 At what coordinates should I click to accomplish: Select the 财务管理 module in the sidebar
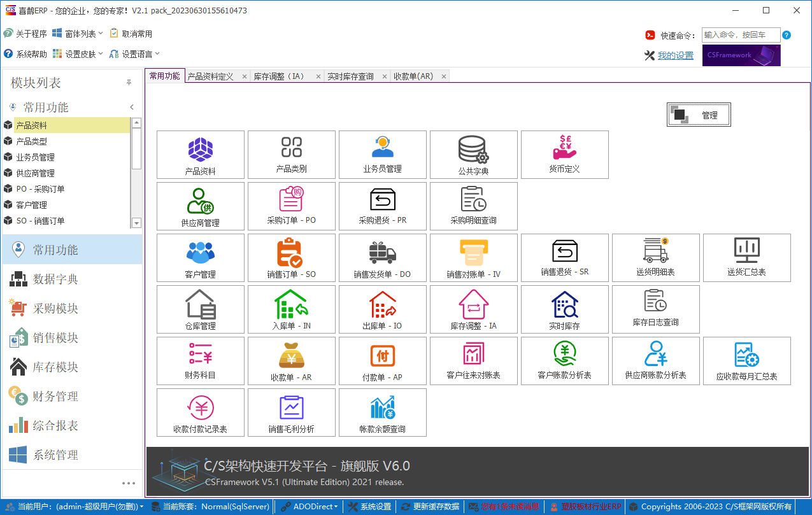pos(72,396)
